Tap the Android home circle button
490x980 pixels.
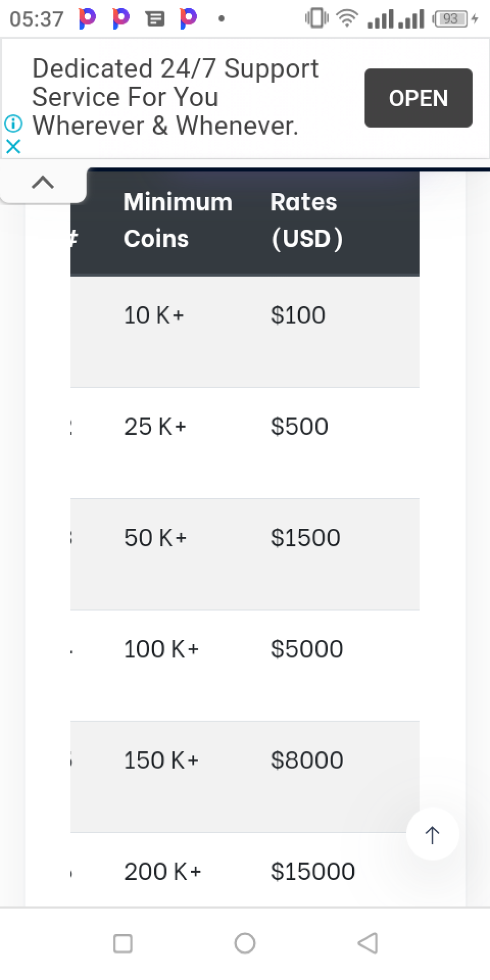(245, 943)
